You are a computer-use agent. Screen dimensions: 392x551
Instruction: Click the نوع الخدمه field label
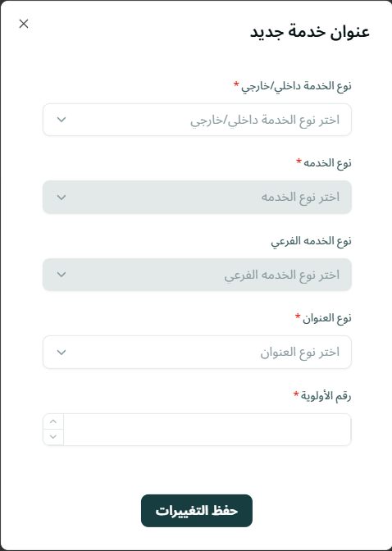tap(327, 163)
